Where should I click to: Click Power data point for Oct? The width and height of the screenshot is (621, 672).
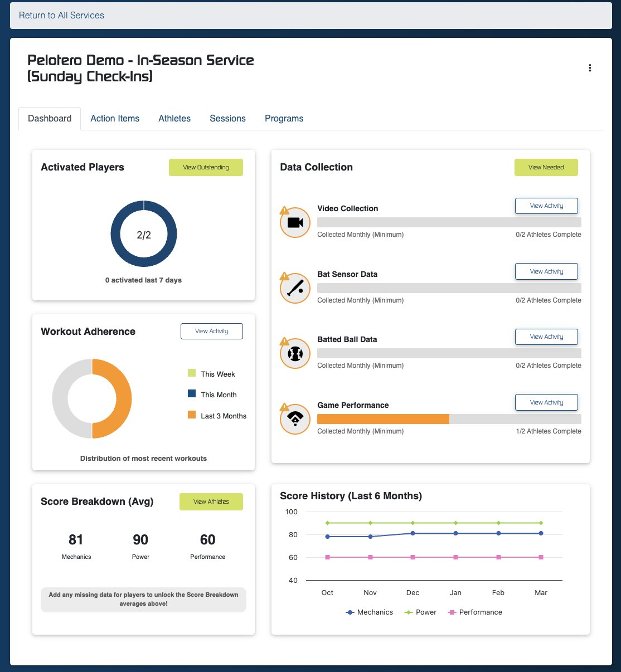(x=327, y=523)
